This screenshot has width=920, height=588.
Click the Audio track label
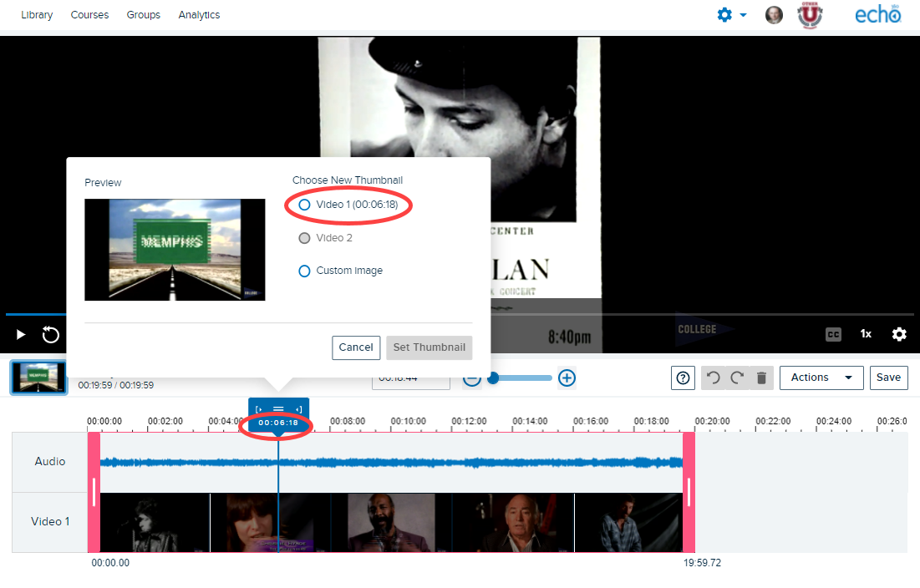click(50, 462)
